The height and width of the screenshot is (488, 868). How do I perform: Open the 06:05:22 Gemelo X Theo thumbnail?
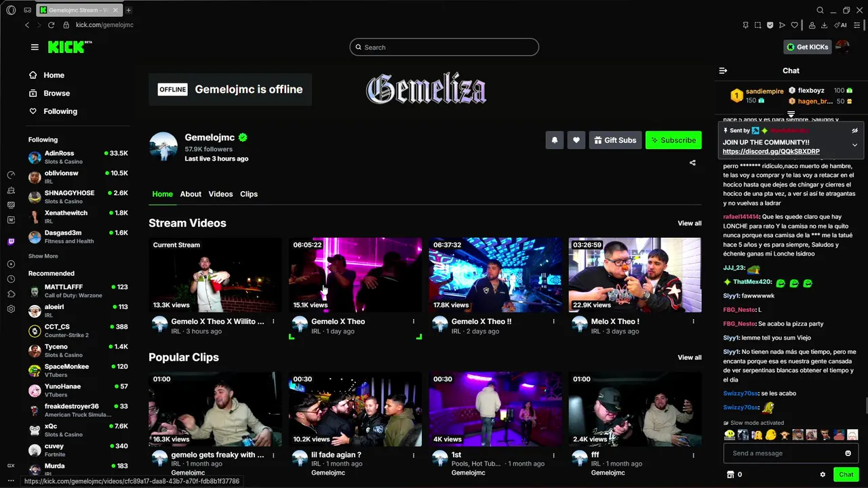355,274
